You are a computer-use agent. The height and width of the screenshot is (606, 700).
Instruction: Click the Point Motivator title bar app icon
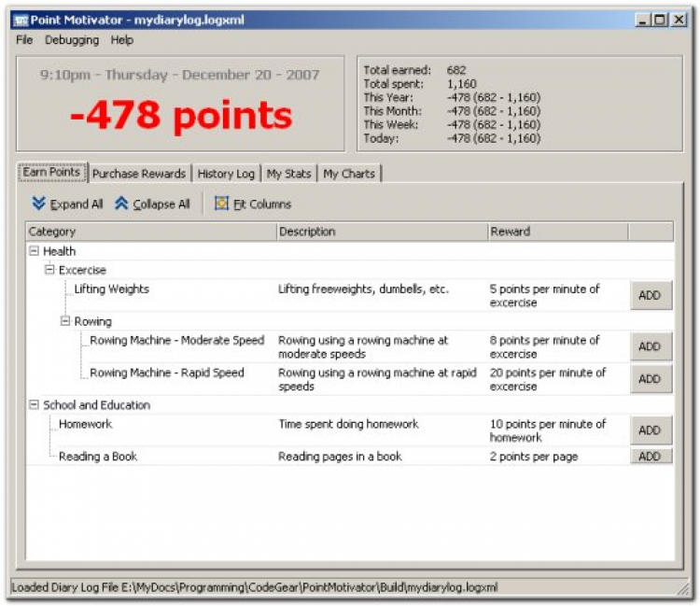(21, 21)
